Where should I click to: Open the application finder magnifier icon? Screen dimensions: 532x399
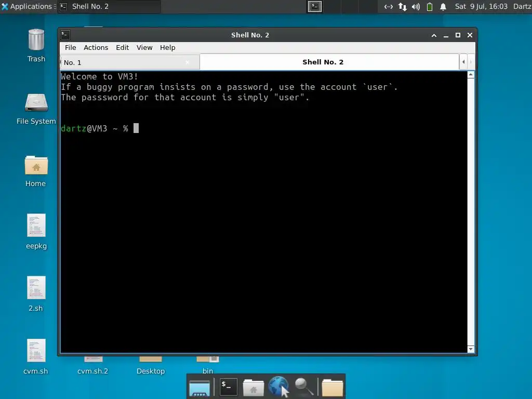point(303,387)
